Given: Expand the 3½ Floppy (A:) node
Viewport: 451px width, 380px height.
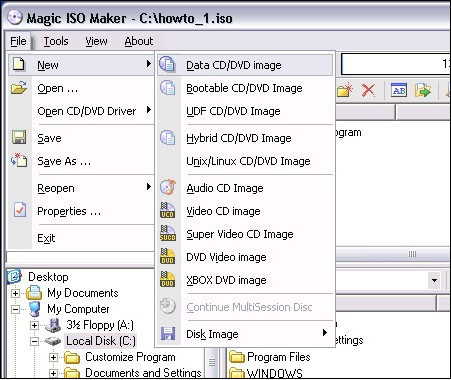Looking at the screenshot, I should pos(34,325).
